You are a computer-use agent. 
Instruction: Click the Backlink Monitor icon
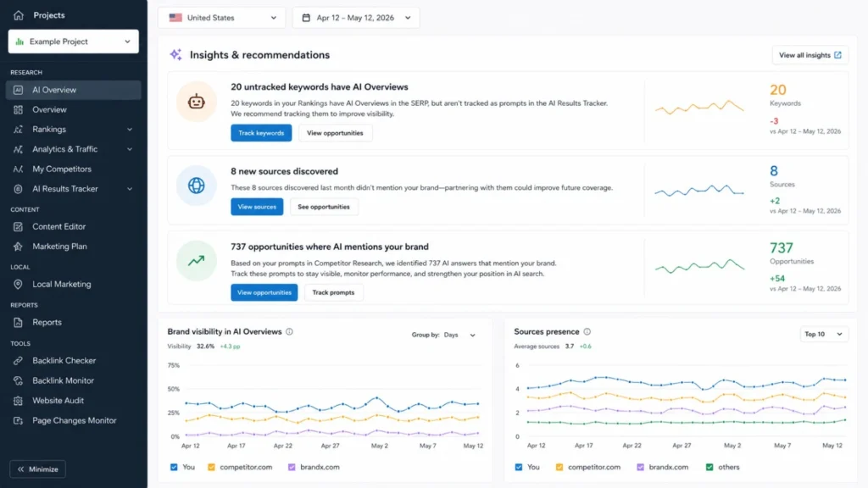(19, 380)
